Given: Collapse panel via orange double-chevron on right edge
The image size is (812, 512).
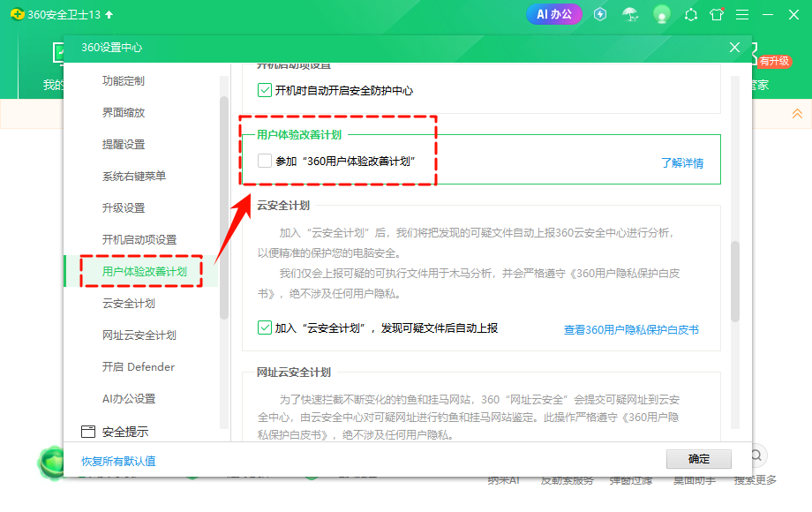Looking at the screenshot, I should [797, 113].
